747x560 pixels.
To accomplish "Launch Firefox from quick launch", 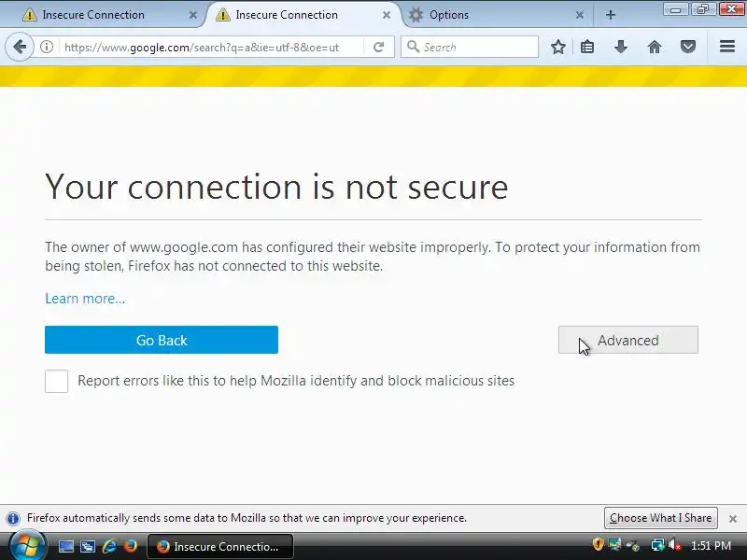I will pyautogui.click(x=131, y=546).
